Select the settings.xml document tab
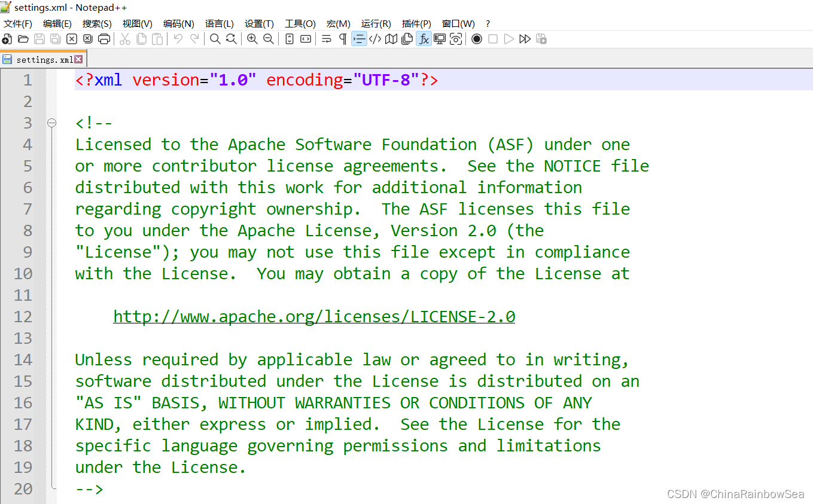The width and height of the screenshot is (813, 504). 44,59
